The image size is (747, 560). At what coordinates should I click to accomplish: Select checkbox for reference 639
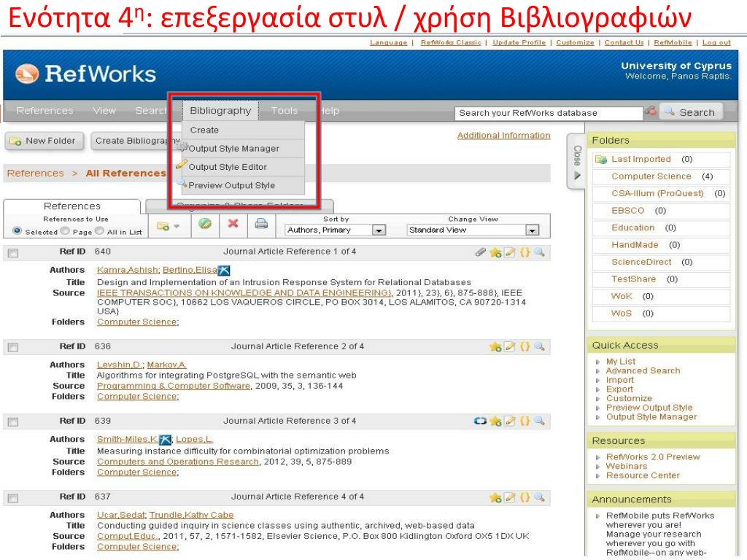(x=13, y=422)
